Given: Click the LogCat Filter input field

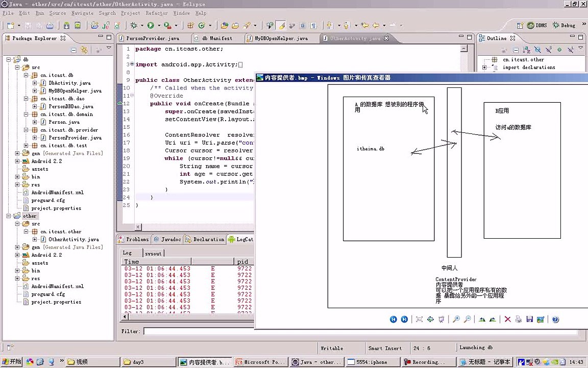Looking at the screenshot, I should point(199,331).
